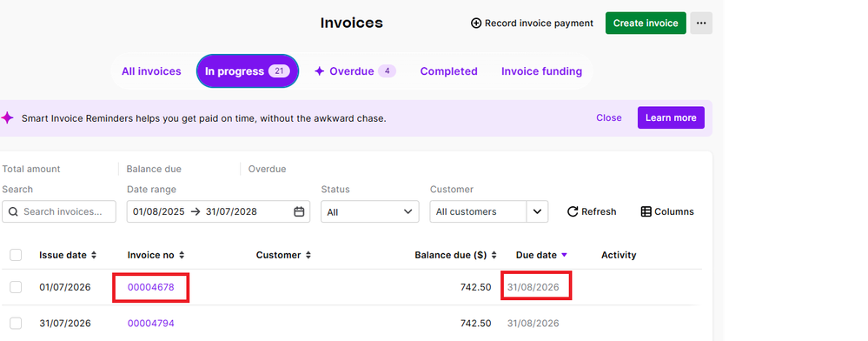
Task: Open invoice 00004678 link
Action: tap(150, 287)
